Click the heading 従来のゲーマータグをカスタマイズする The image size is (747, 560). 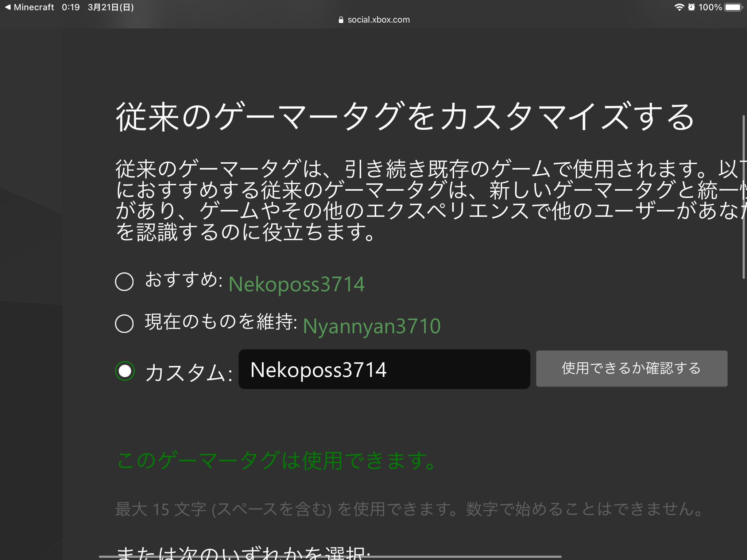pyautogui.click(x=405, y=117)
